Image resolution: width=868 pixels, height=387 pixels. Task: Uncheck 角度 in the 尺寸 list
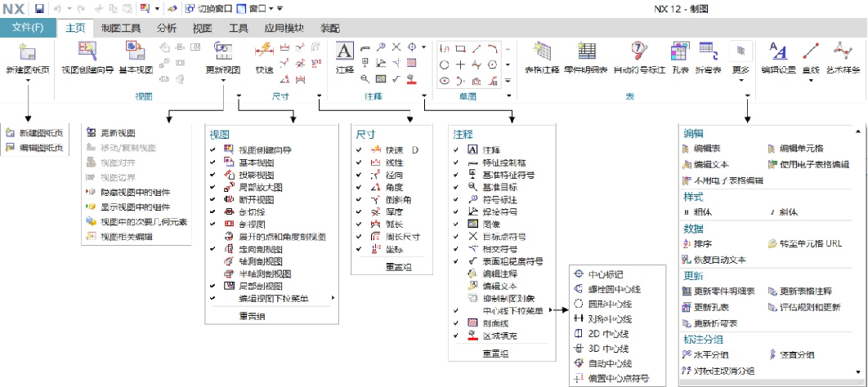coord(360,187)
